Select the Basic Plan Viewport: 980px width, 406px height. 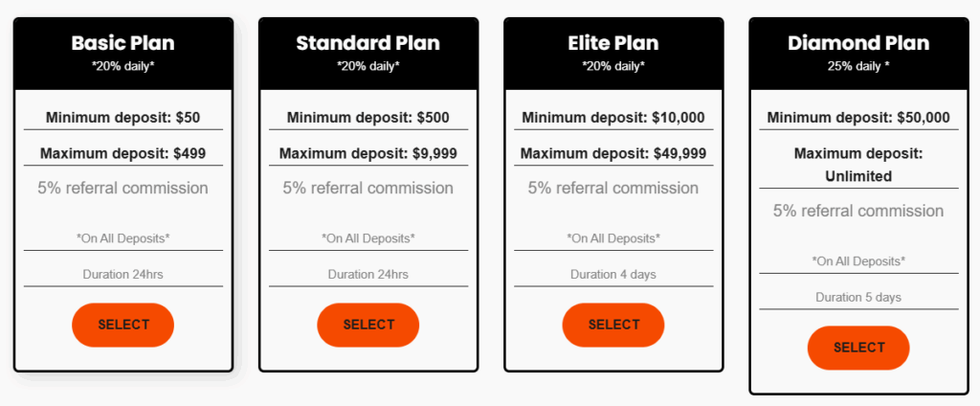(122, 325)
